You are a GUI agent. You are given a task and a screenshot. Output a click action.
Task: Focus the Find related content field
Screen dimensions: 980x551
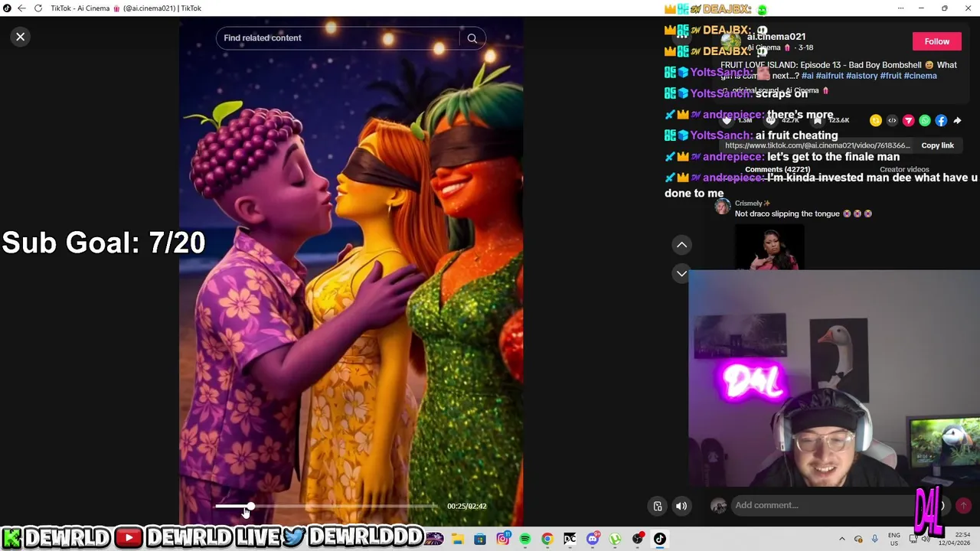pos(339,38)
